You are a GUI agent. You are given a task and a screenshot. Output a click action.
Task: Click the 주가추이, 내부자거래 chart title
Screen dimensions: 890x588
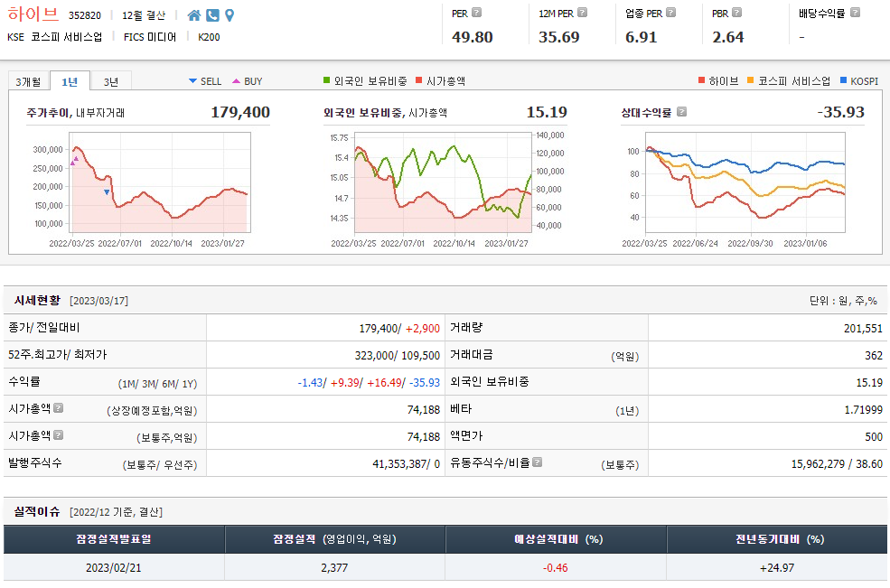click(76, 112)
